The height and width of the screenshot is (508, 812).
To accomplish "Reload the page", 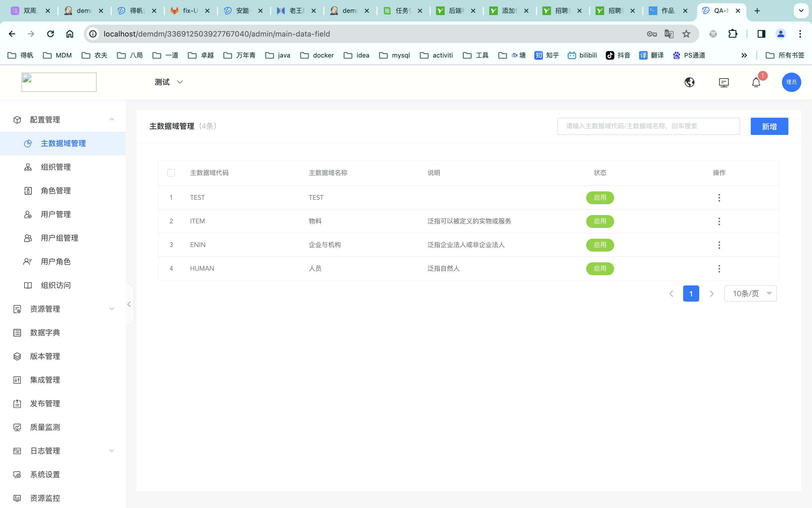I will click(x=50, y=34).
